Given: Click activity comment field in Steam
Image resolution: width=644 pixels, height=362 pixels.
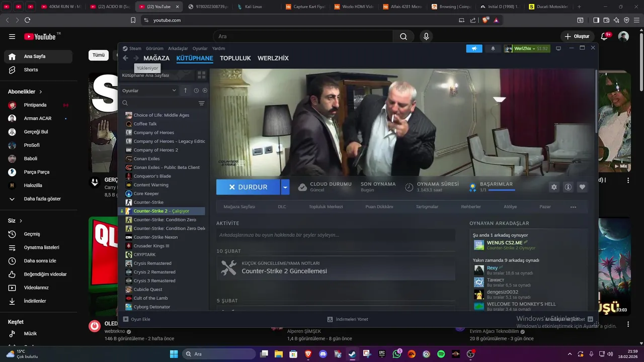Looking at the screenshot, I should (x=336, y=235).
